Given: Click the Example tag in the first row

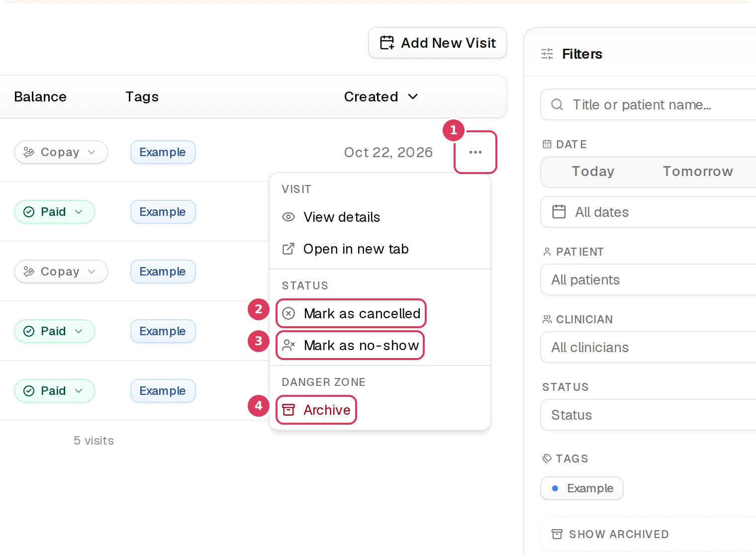Looking at the screenshot, I should pyautogui.click(x=163, y=152).
